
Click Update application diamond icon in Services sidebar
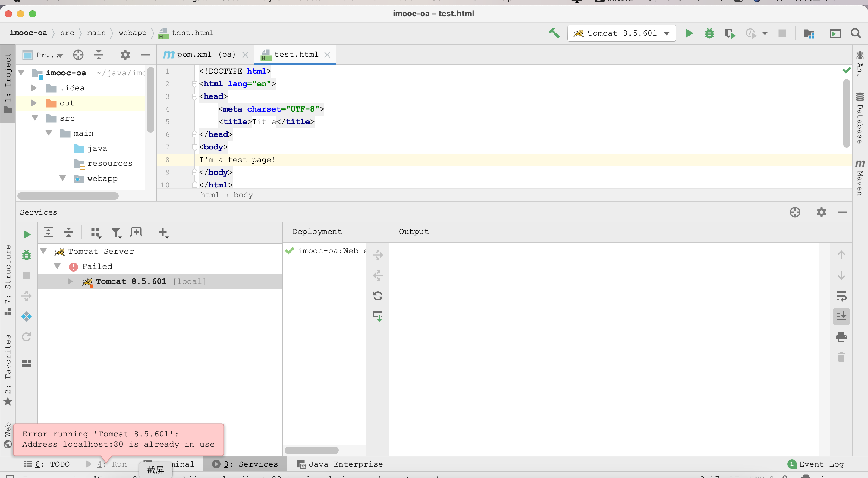click(x=27, y=316)
